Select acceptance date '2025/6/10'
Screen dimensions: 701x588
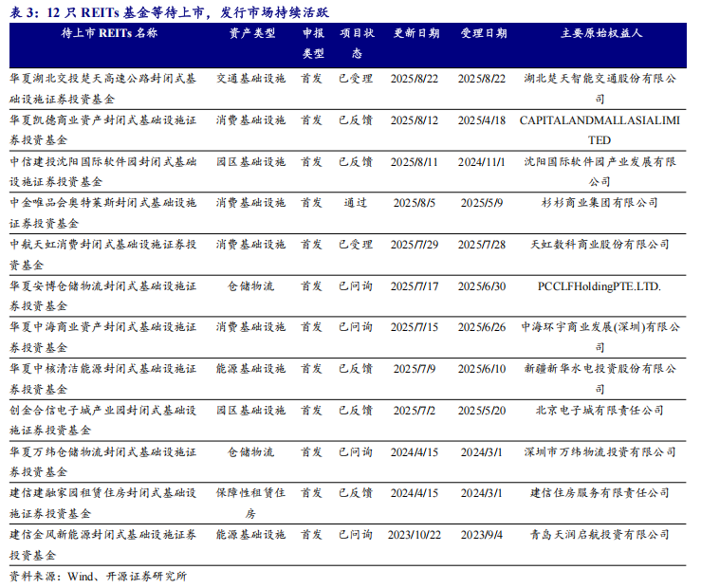[x=482, y=369]
